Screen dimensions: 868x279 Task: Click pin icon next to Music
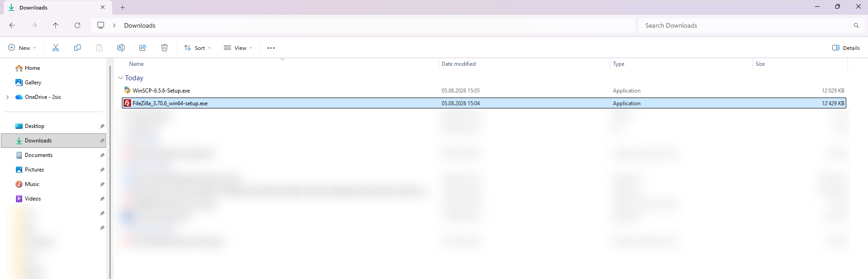pos(102,184)
